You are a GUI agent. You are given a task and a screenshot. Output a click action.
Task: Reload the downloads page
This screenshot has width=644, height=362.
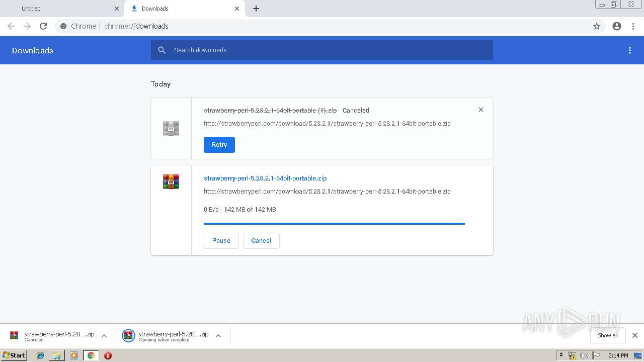[x=43, y=26]
